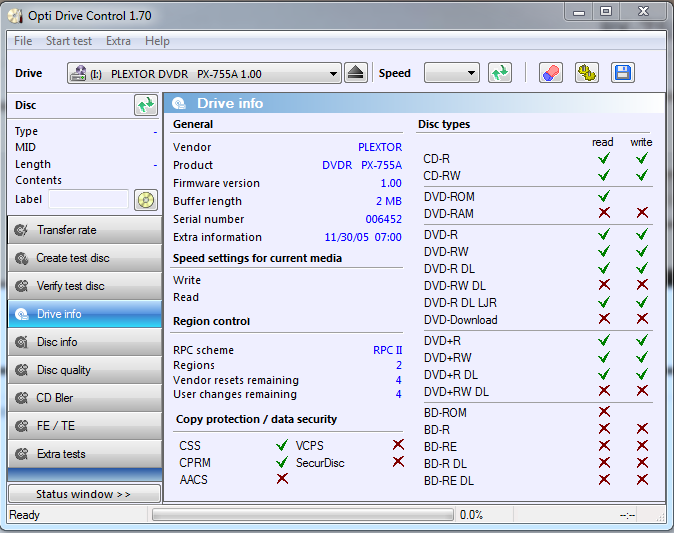674x533 pixels.
Task: Click the serial number 006452
Action: point(383,219)
